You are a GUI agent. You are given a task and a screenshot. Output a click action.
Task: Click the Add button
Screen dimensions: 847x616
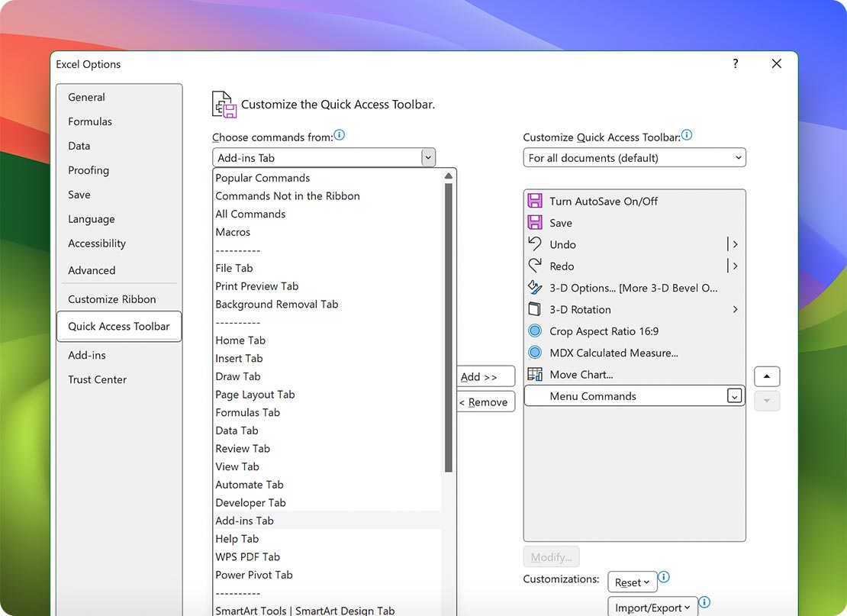click(x=485, y=376)
